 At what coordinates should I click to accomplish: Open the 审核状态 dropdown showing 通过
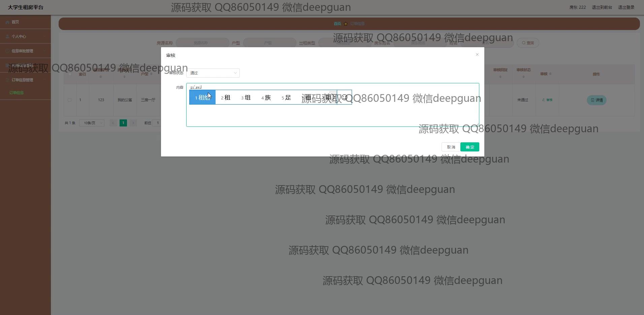[x=213, y=73]
